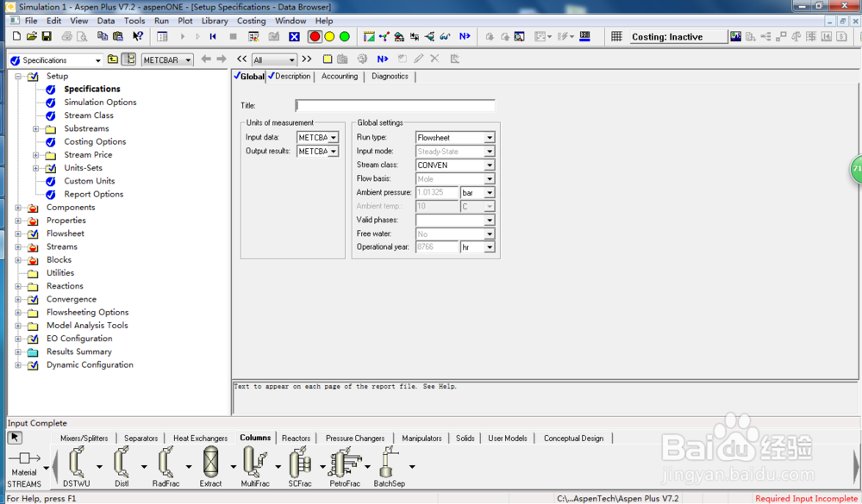Switch to the Accounting tab

pyautogui.click(x=339, y=77)
